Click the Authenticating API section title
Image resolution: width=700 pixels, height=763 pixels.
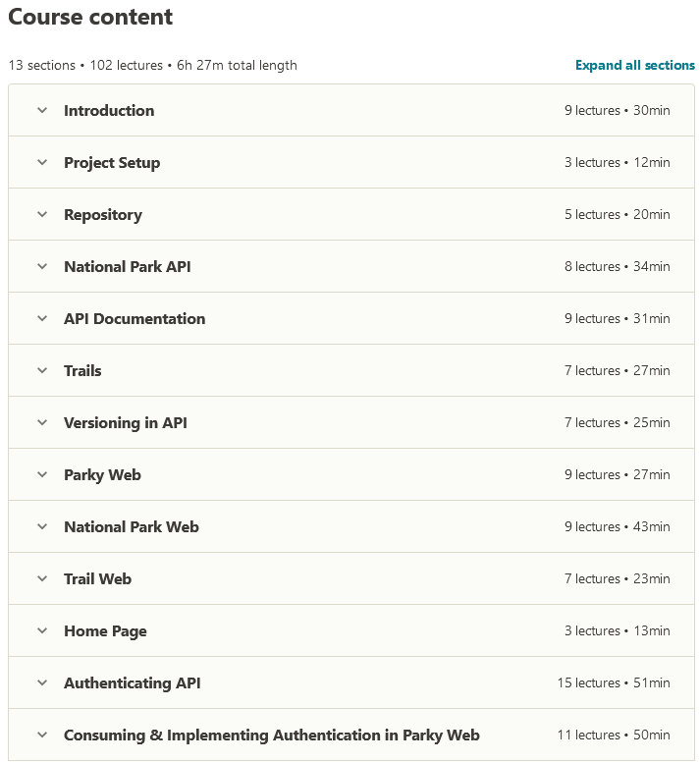pos(133,683)
